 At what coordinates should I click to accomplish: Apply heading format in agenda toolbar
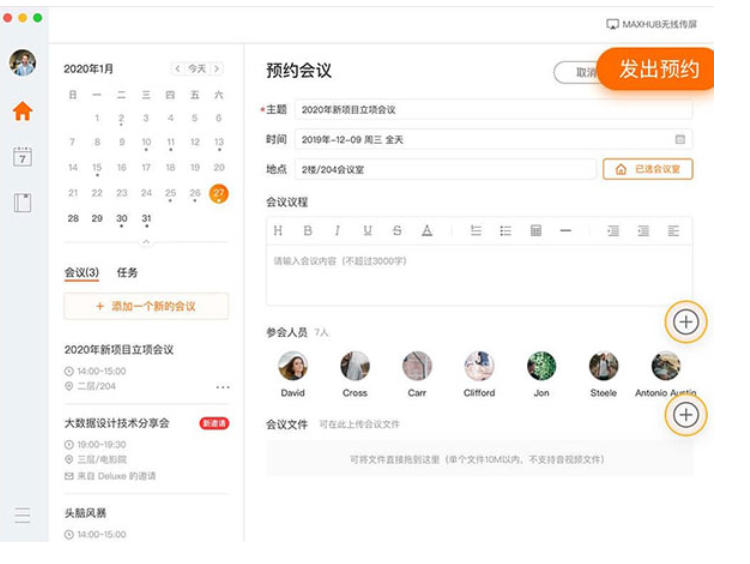pyautogui.click(x=278, y=231)
